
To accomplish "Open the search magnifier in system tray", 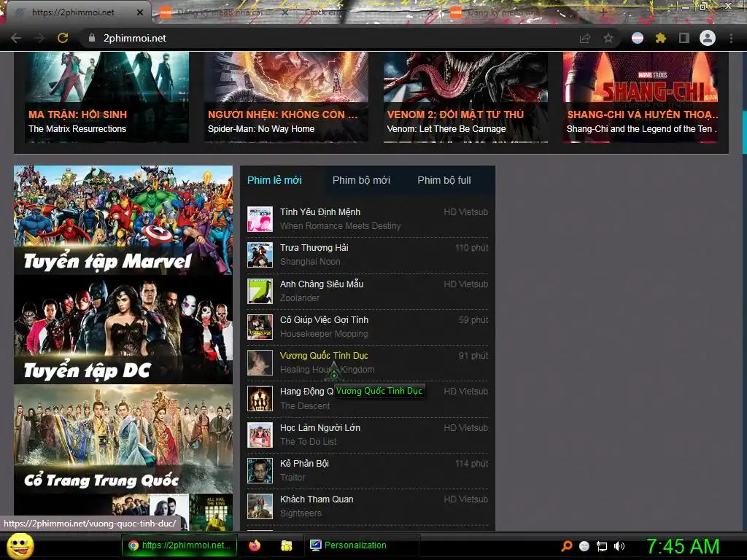I will point(567,546).
